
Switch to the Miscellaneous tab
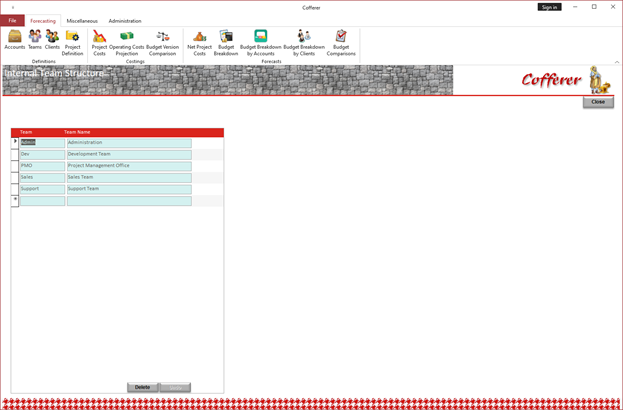click(82, 21)
